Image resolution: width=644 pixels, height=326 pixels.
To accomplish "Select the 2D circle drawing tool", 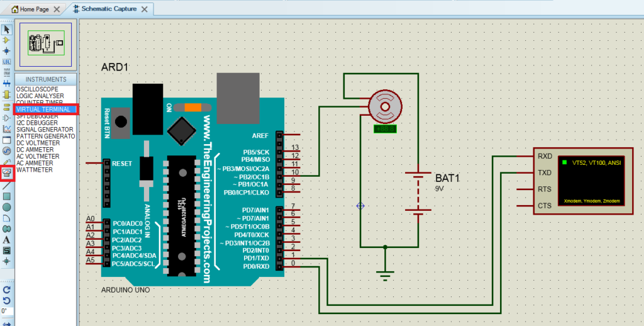I will (x=7, y=207).
